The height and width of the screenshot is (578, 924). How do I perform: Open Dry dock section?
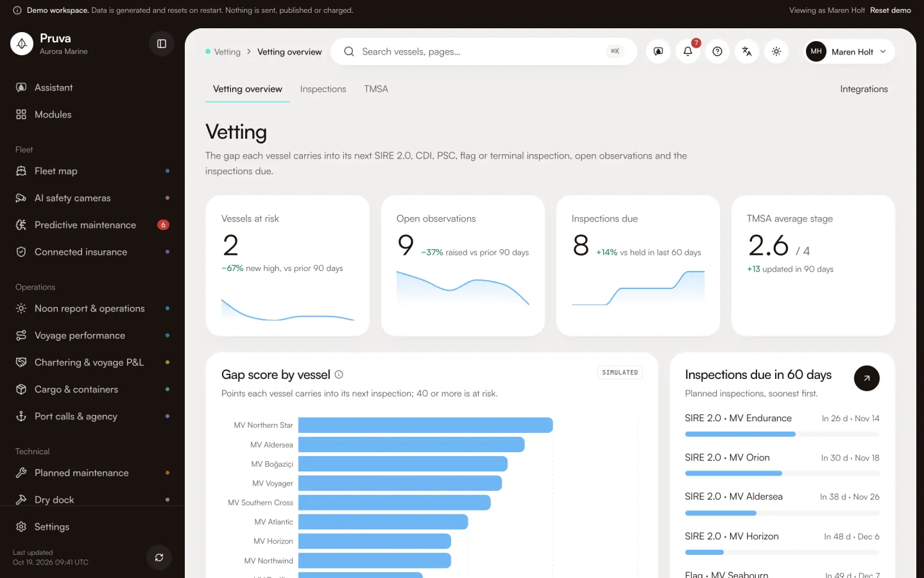coord(92,499)
